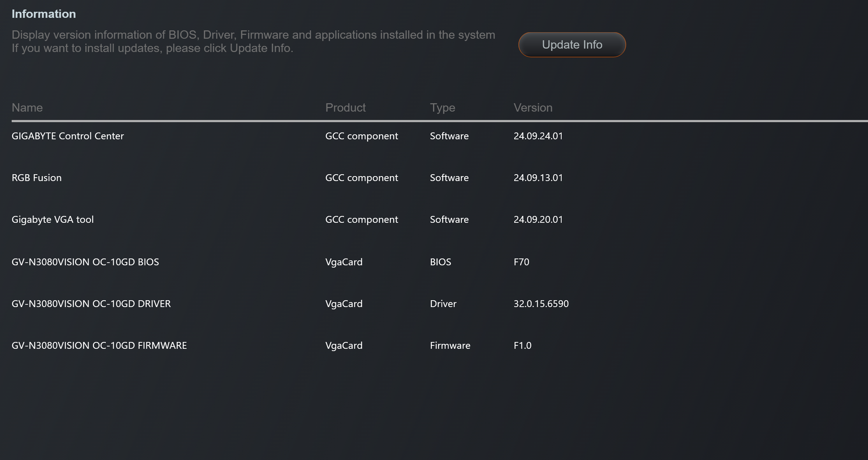Select GV-N3080VISION OC-10GD FIRMWARE entry
This screenshot has width=868, height=460.
pyautogui.click(x=99, y=345)
